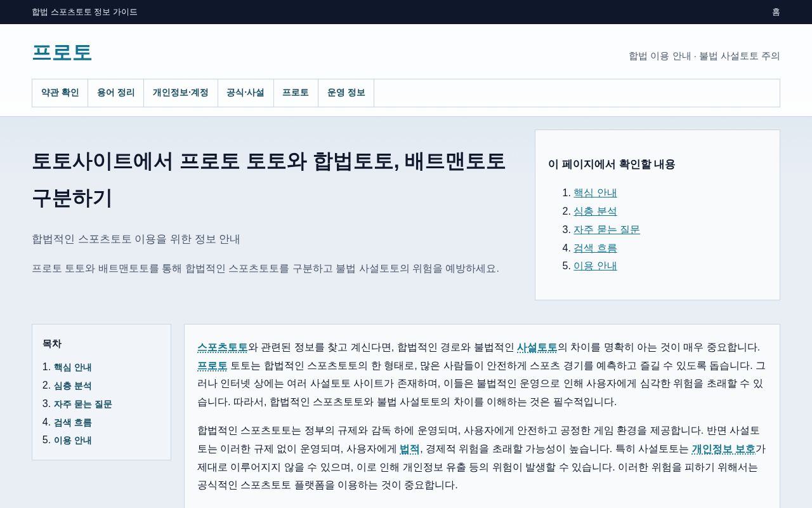Open the 법적 link in the article
This screenshot has width=812, height=508.
pyautogui.click(x=410, y=449)
